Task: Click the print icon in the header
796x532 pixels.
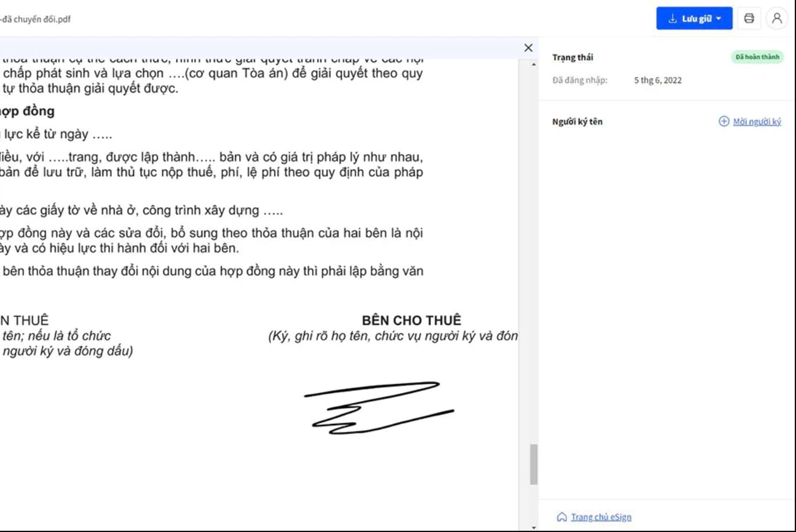Action: coord(749,18)
